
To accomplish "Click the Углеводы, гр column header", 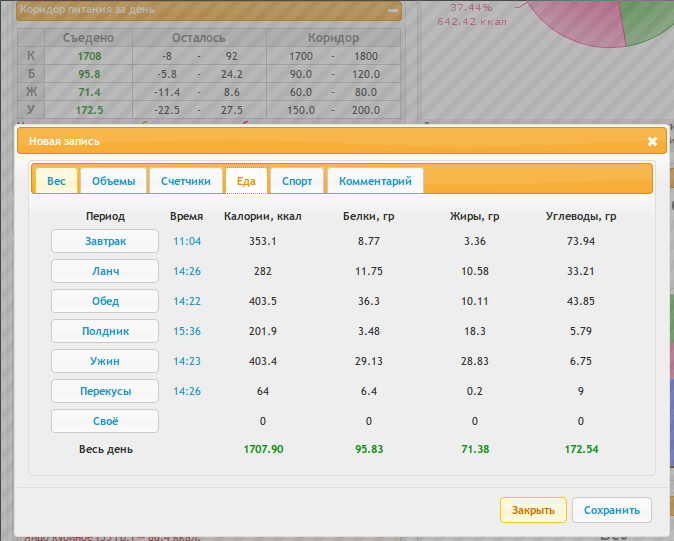I will coord(581,216).
